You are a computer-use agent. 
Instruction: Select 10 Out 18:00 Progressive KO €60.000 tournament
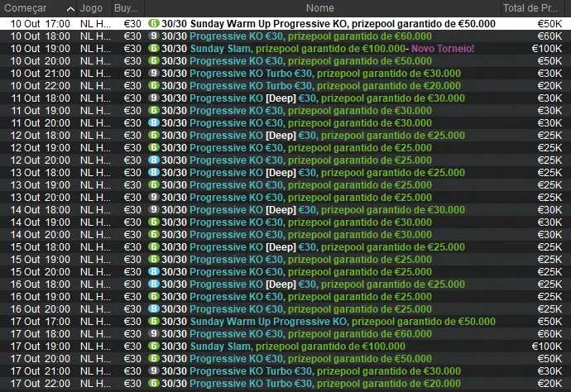click(x=285, y=36)
